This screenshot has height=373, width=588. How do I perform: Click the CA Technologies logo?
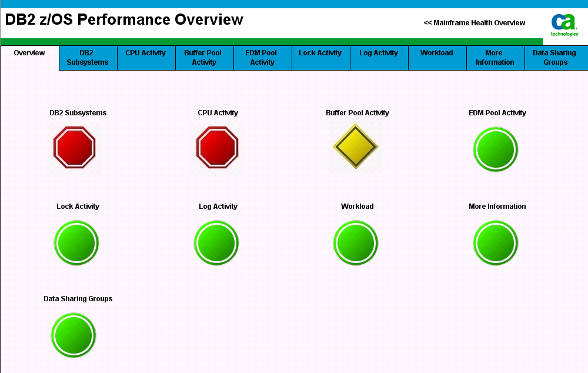[x=564, y=25]
